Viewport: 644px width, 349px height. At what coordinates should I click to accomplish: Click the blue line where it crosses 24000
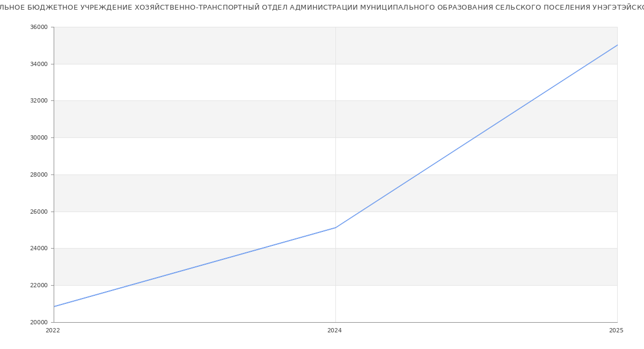point(262,248)
